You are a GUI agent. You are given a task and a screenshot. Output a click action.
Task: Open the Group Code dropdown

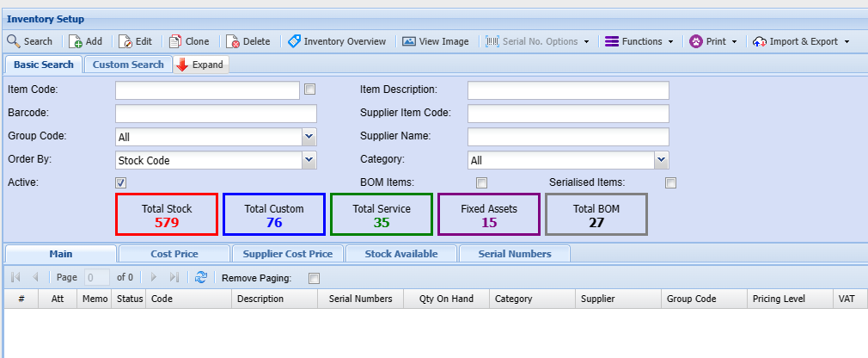pyautogui.click(x=309, y=137)
